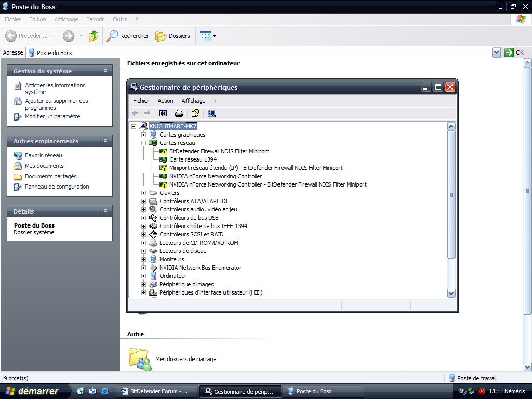Click the NVIDIA Network Bus Enumerator icon

click(153, 268)
